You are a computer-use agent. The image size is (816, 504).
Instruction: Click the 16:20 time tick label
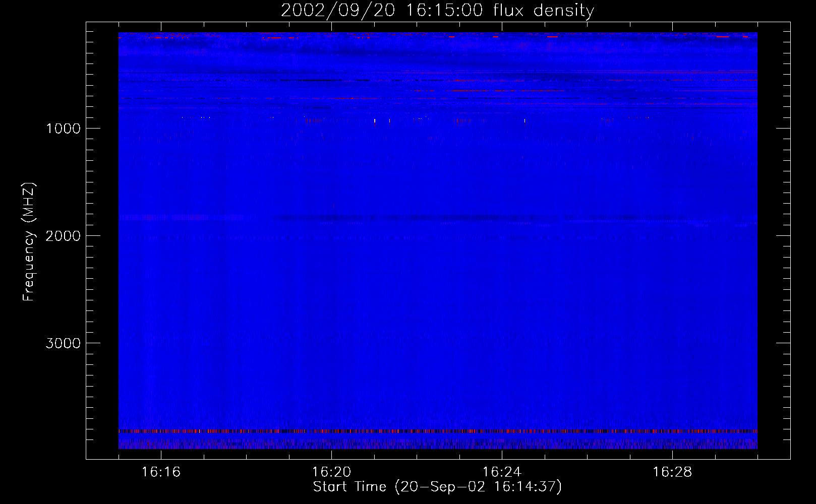tap(331, 472)
